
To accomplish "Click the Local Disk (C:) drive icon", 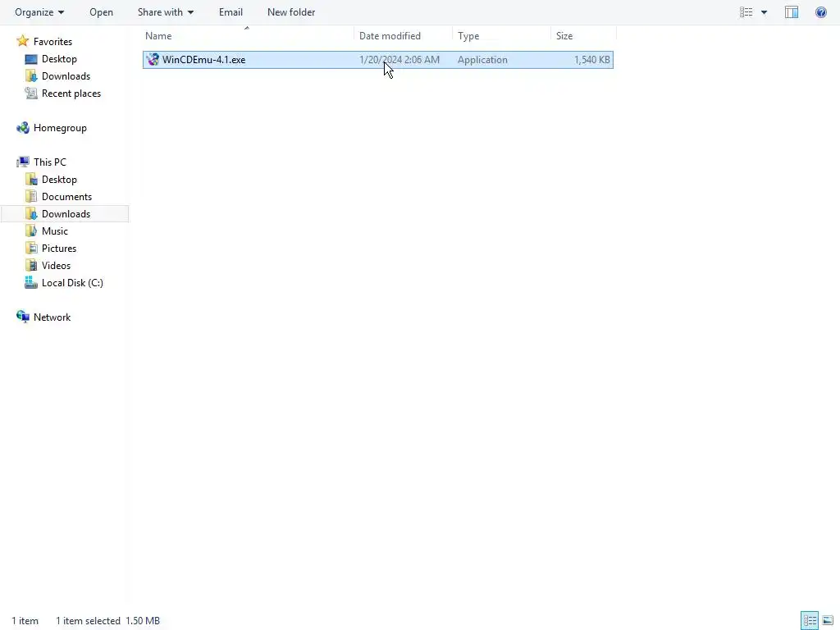I will click(x=31, y=282).
